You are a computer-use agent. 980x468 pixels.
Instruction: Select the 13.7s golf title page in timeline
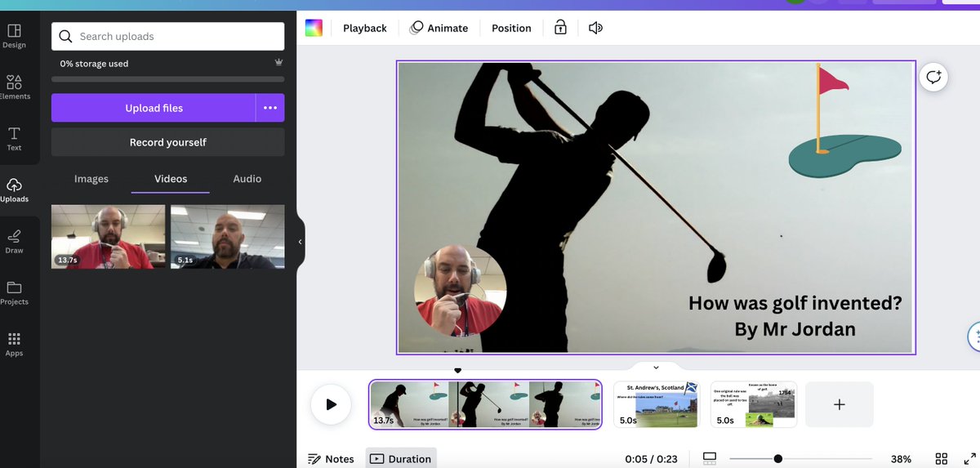tap(485, 404)
